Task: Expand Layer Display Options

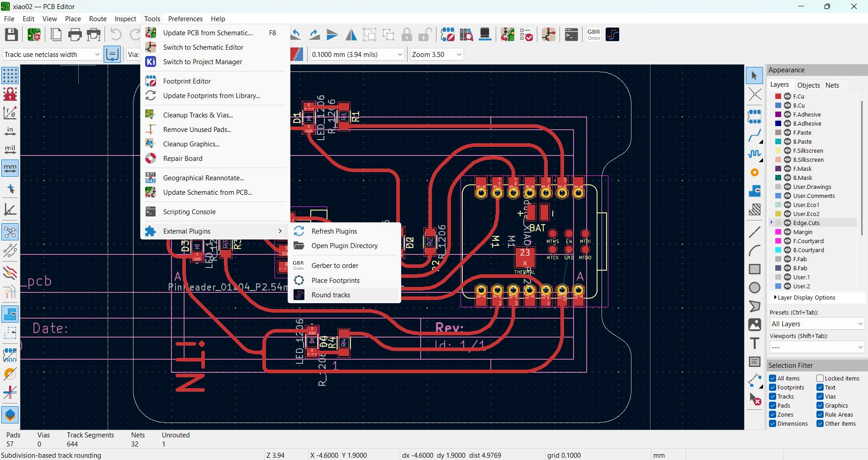Action: (x=805, y=297)
